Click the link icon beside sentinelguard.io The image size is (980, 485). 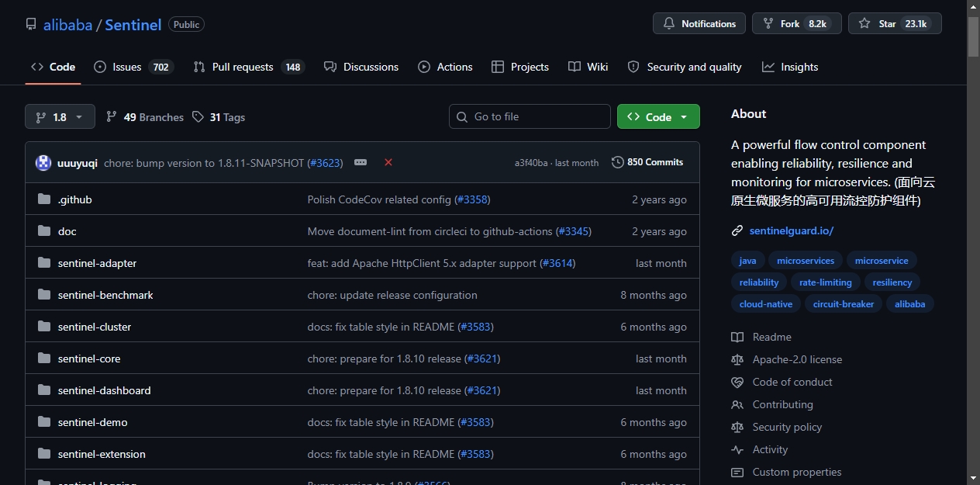point(737,230)
